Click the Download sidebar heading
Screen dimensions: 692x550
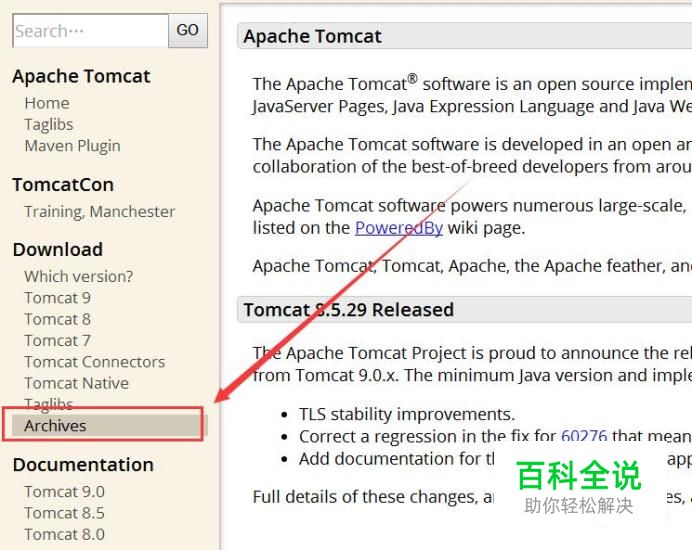58,250
